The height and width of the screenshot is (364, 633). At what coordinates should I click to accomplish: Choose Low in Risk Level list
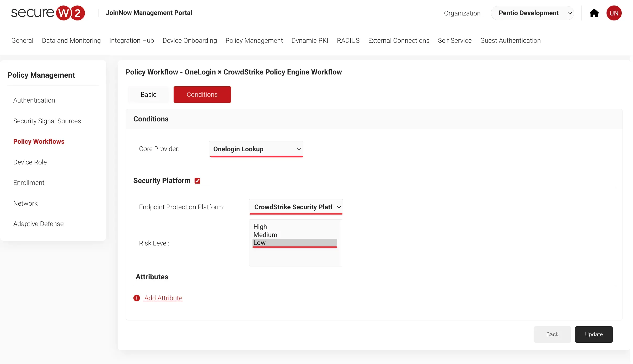tap(260, 243)
